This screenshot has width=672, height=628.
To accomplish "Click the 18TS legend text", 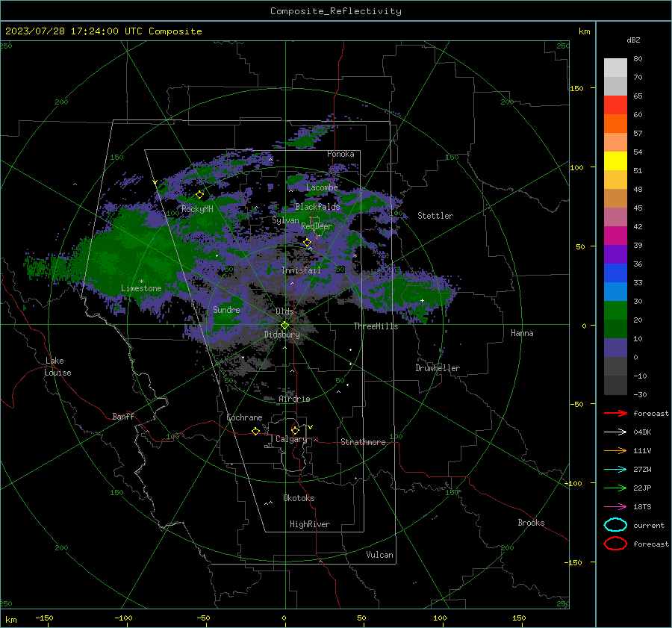I will click(642, 507).
